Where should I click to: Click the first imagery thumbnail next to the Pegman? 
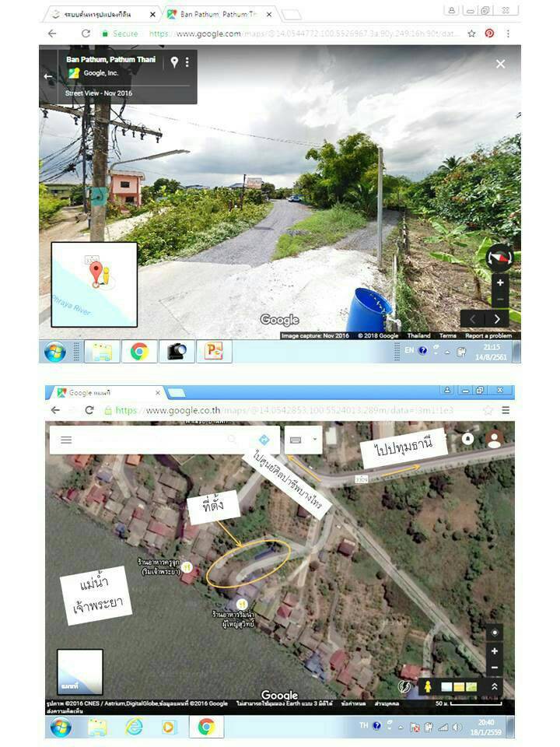pos(446,686)
